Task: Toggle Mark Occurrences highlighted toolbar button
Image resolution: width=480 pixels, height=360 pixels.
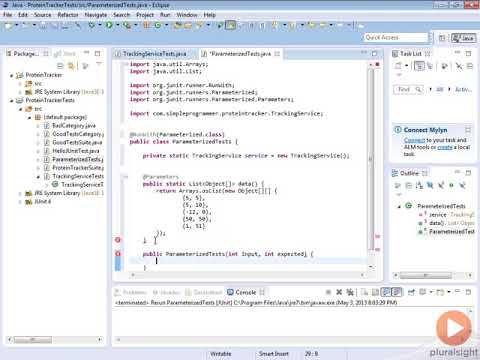Action: (x=230, y=25)
